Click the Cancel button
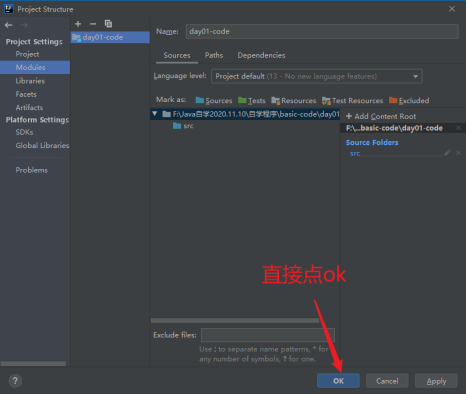467x394 pixels. (x=387, y=381)
